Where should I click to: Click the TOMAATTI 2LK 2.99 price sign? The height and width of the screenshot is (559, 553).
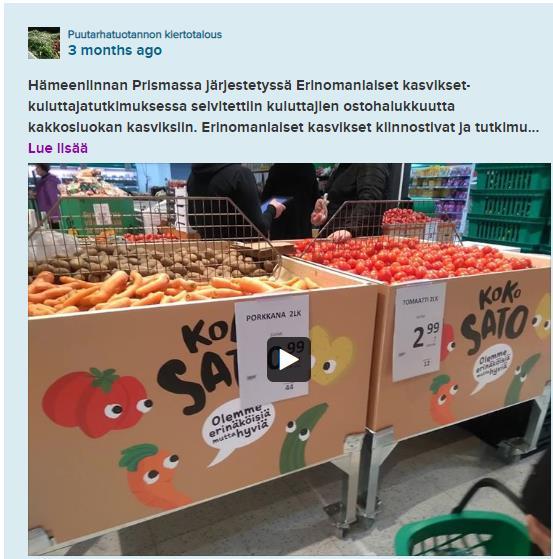click(x=419, y=332)
